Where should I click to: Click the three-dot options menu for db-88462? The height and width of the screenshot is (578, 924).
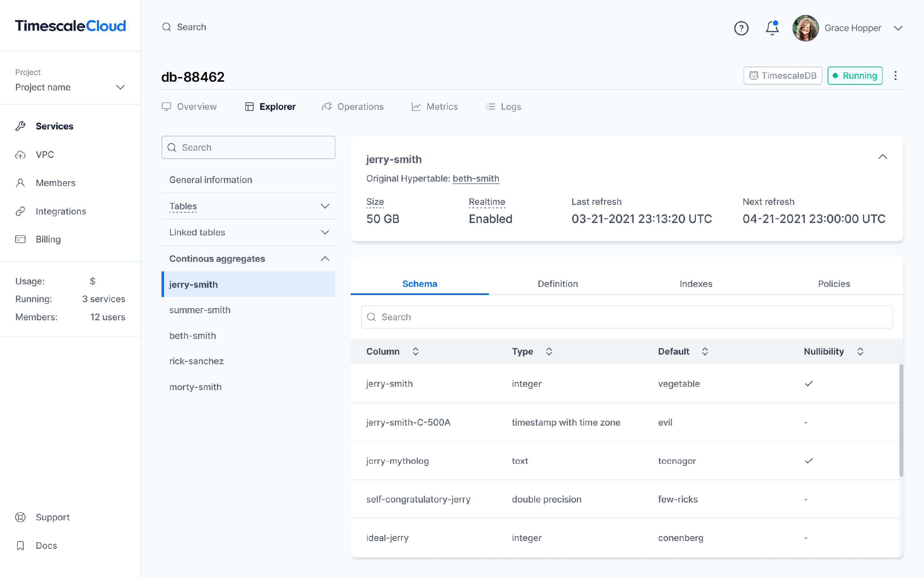click(895, 75)
